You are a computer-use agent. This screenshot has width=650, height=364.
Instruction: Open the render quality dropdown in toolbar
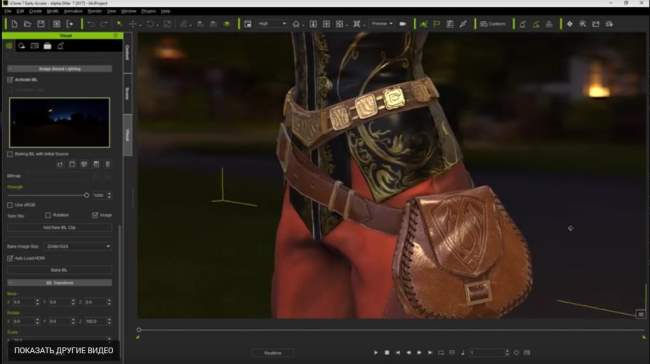click(272, 24)
